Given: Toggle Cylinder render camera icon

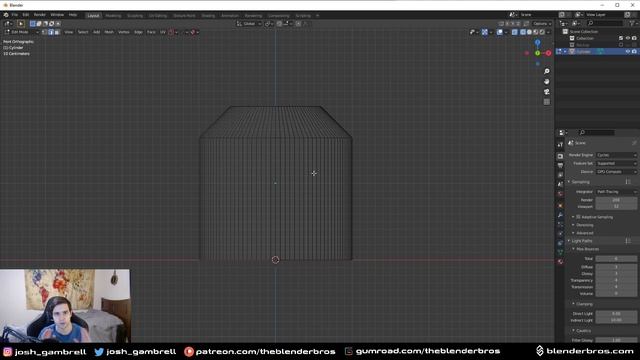Looking at the screenshot, I should click(634, 51).
